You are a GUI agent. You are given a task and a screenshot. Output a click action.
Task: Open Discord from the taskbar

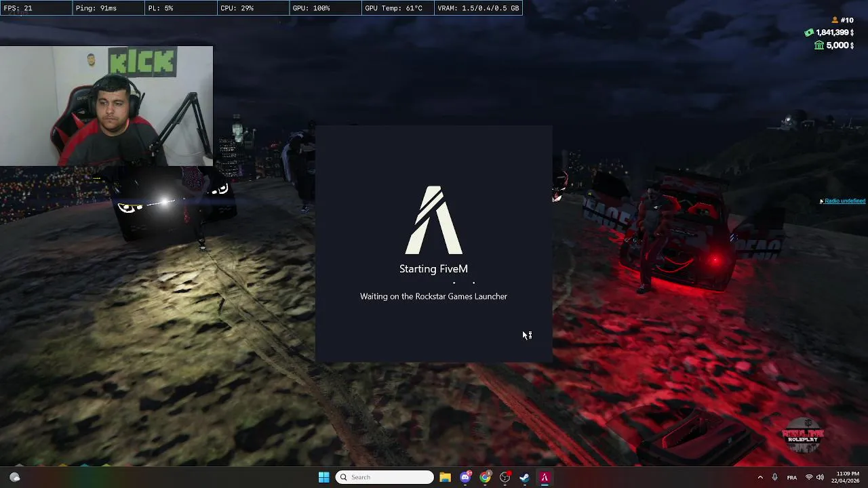pos(465,477)
